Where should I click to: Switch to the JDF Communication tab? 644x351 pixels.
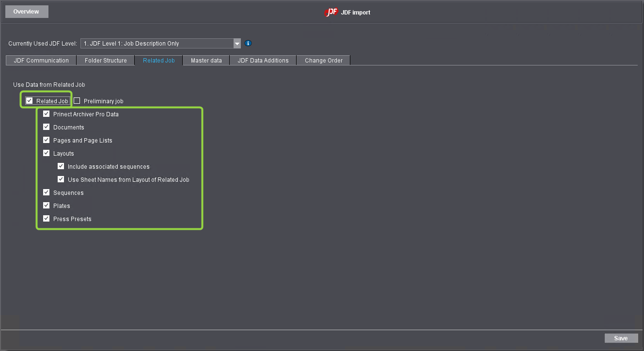point(41,61)
